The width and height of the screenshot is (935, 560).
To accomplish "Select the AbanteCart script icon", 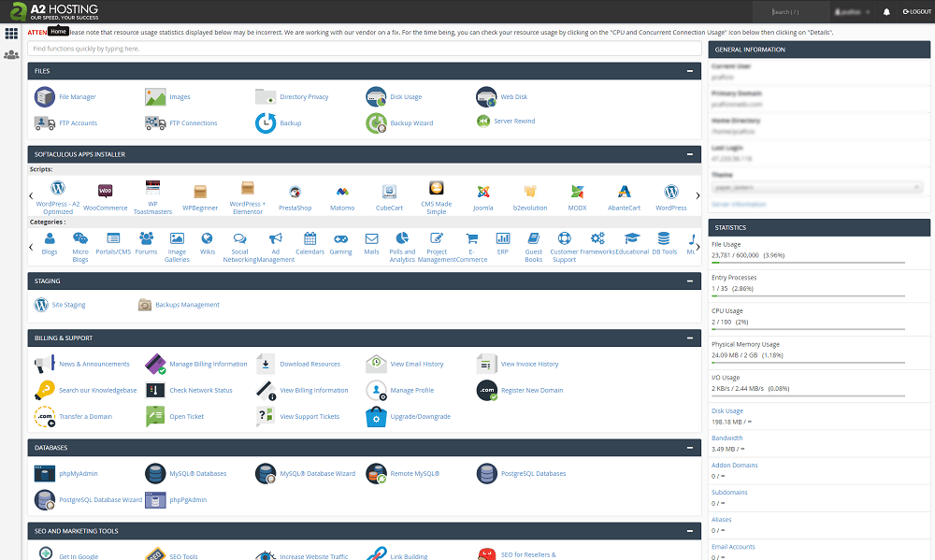I will 625,192.
